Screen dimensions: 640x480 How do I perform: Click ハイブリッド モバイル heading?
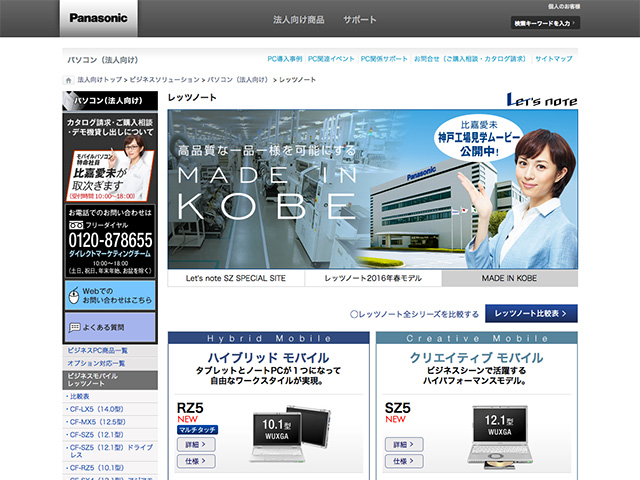coord(268,358)
